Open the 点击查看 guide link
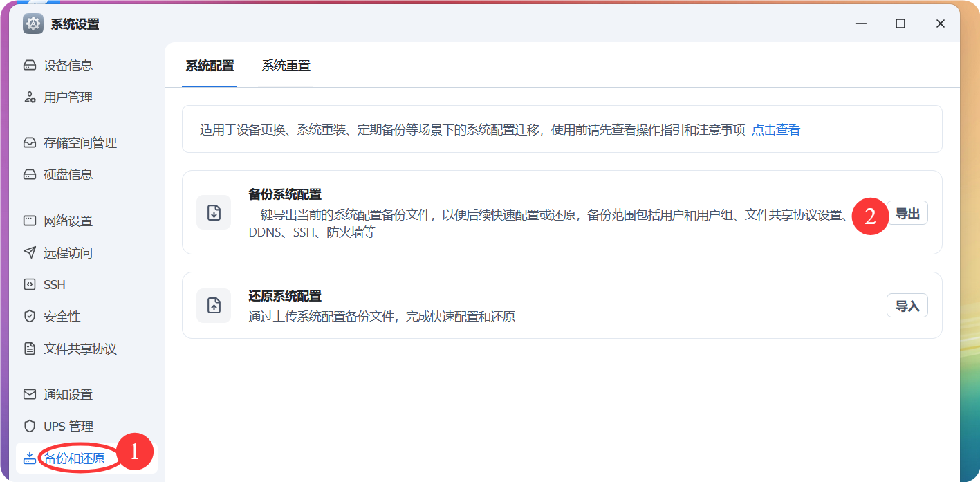 tap(775, 130)
